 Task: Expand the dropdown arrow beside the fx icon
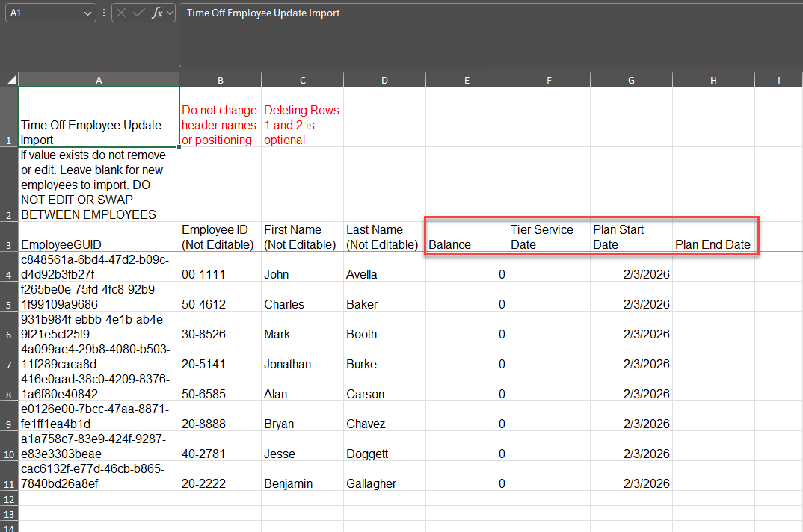(x=170, y=13)
